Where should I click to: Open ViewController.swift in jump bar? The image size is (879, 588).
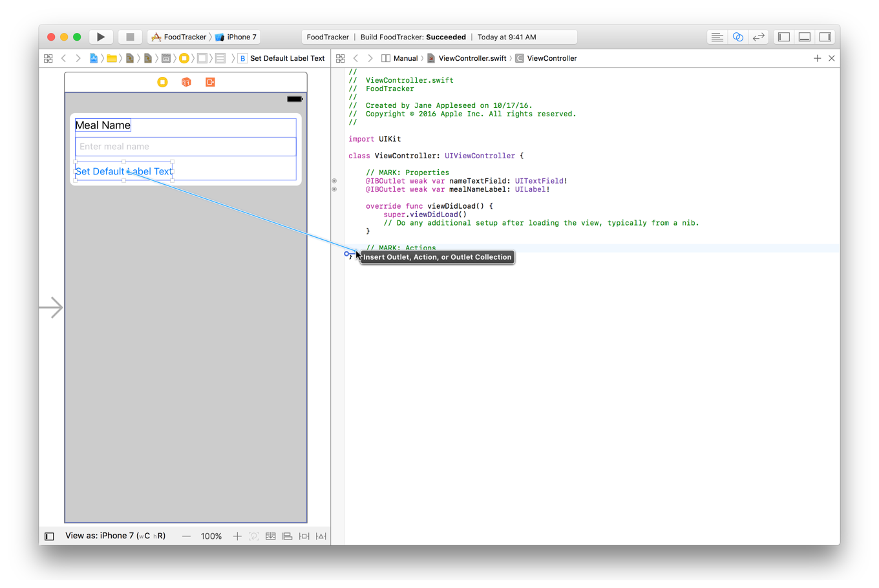click(467, 58)
